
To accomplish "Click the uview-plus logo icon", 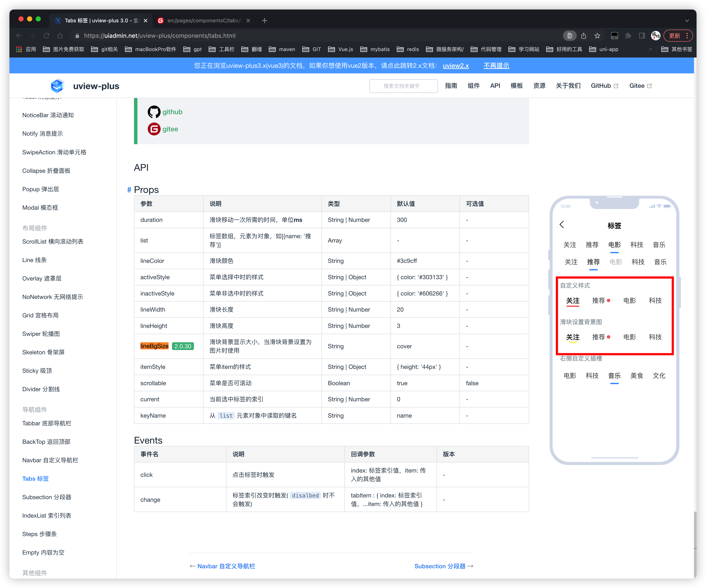I will (x=57, y=86).
